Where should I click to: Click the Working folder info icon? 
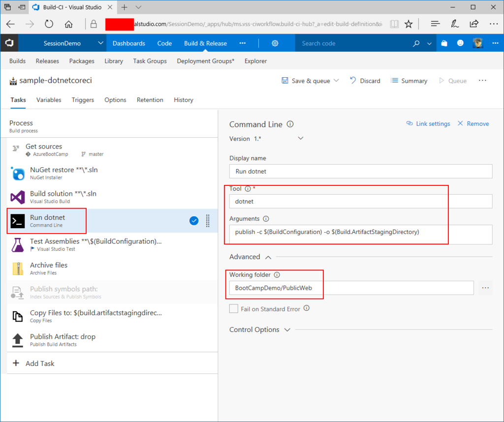coord(277,275)
